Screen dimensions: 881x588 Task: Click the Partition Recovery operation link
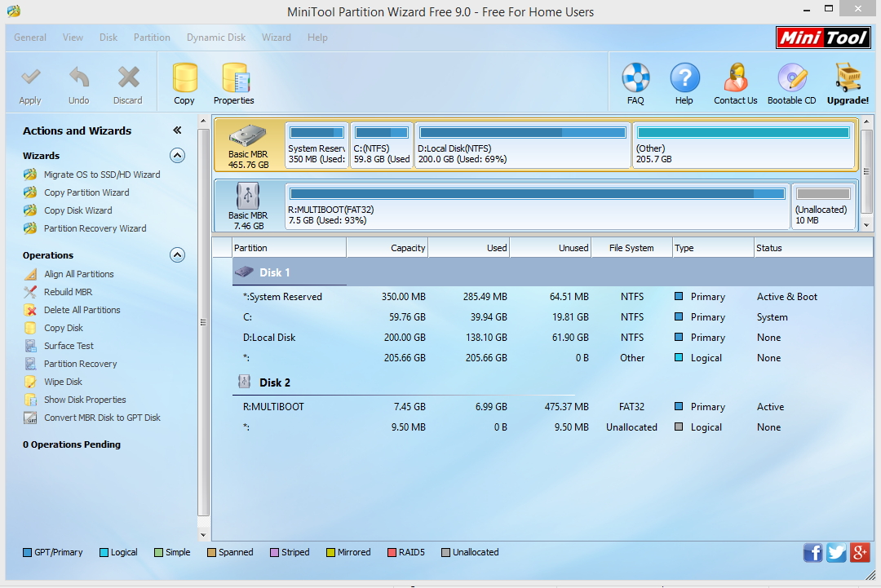[80, 364]
